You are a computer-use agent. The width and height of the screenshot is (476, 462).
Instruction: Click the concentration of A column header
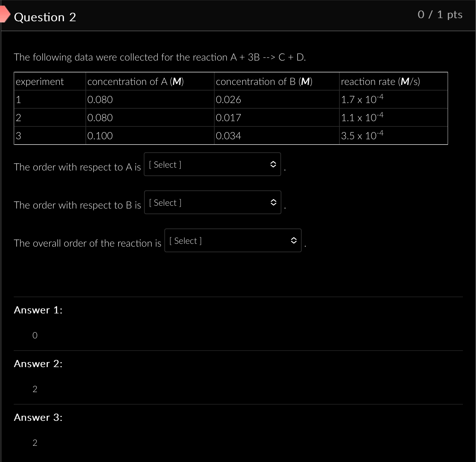point(135,81)
